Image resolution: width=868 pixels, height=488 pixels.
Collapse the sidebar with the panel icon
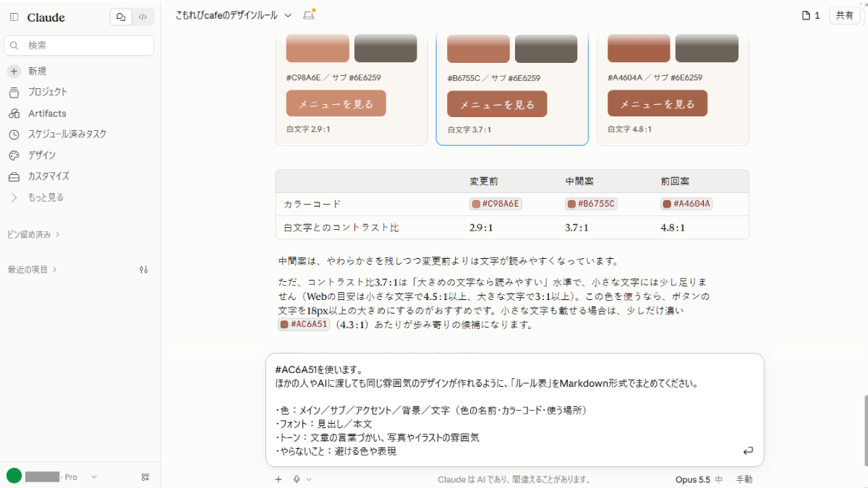click(14, 17)
